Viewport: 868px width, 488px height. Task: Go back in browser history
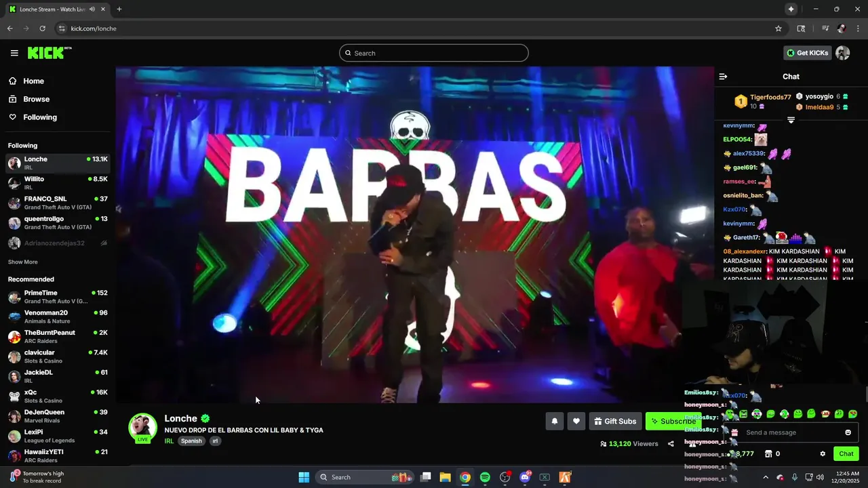coord(9,28)
